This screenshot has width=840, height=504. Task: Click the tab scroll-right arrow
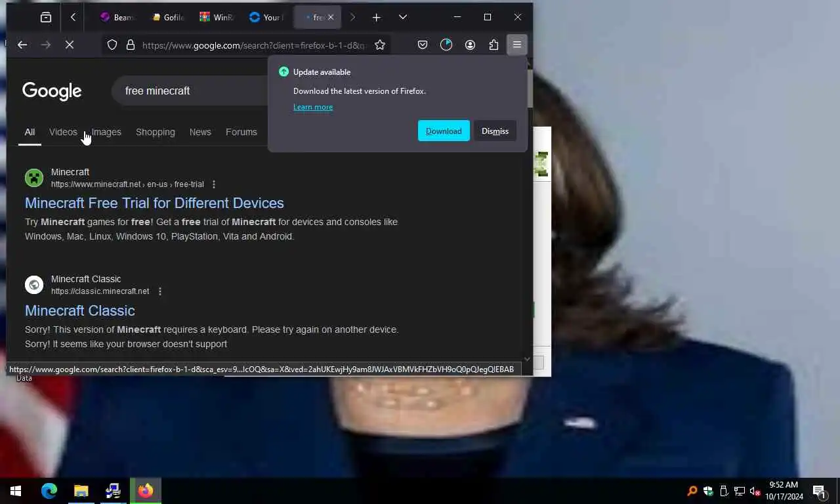[352, 17]
